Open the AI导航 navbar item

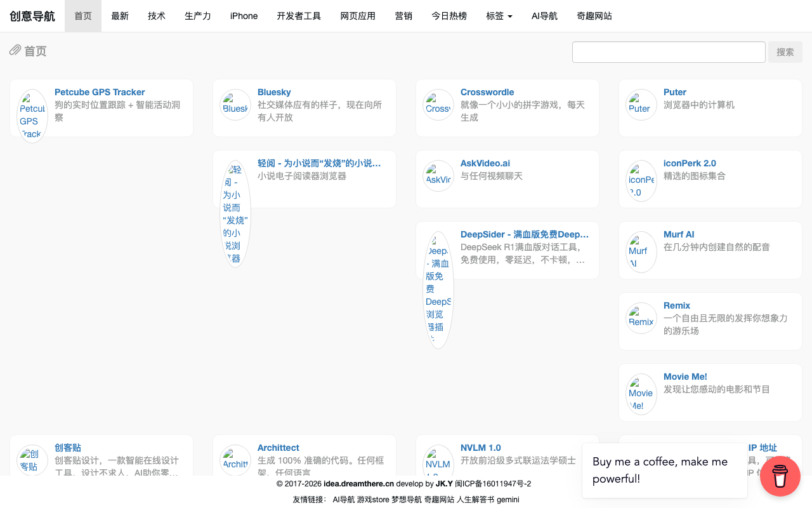point(544,16)
